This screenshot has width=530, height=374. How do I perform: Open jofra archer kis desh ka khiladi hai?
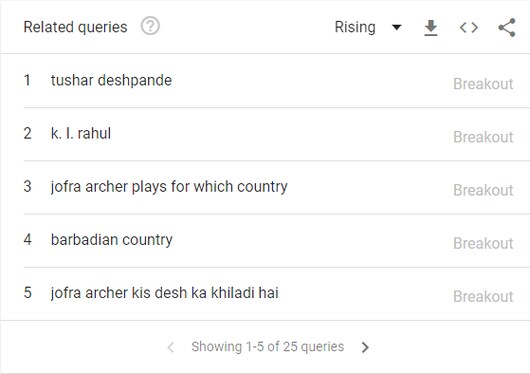(165, 293)
